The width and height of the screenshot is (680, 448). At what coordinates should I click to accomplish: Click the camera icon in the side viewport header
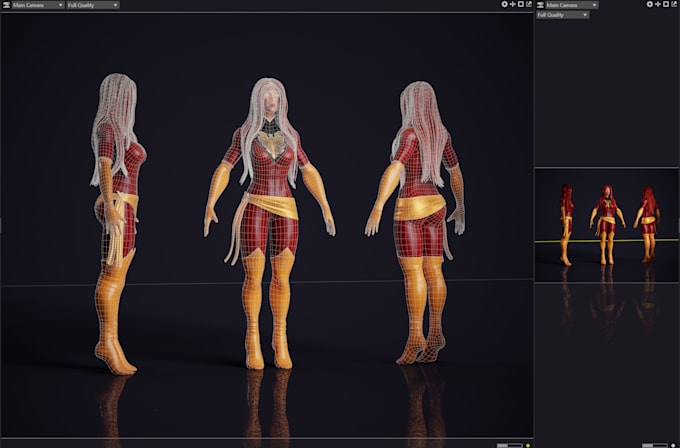pos(540,5)
